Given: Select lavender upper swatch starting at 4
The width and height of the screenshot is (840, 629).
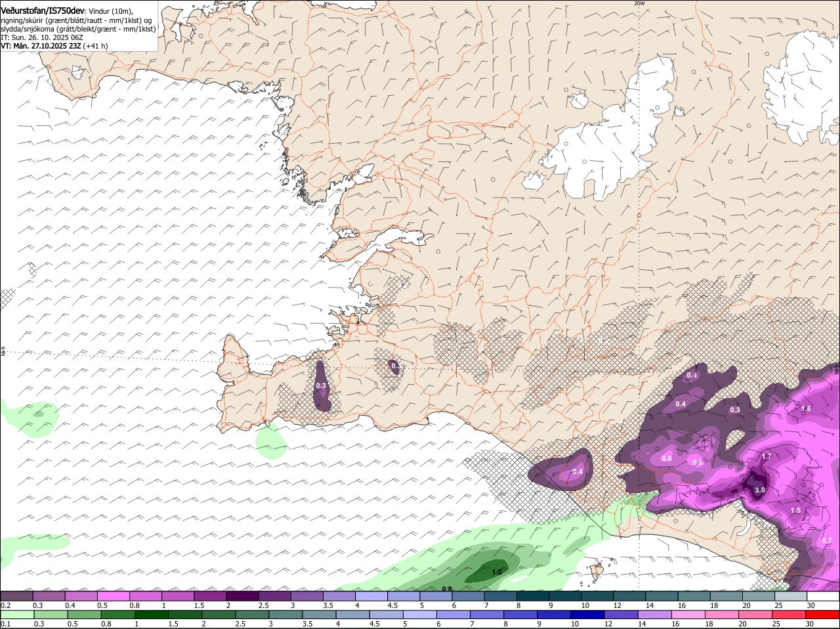Looking at the screenshot, I should pos(371,596).
